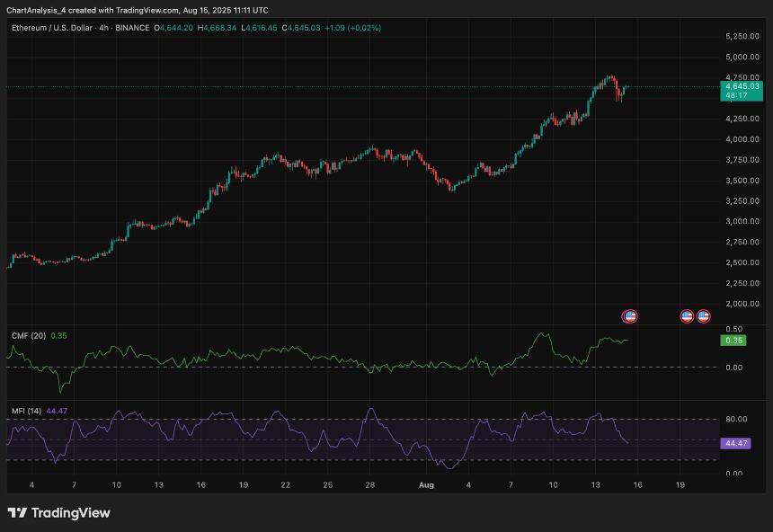Click the BINANCE exchange label
Viewport: 773px width, 532px height.
(133, 29)
